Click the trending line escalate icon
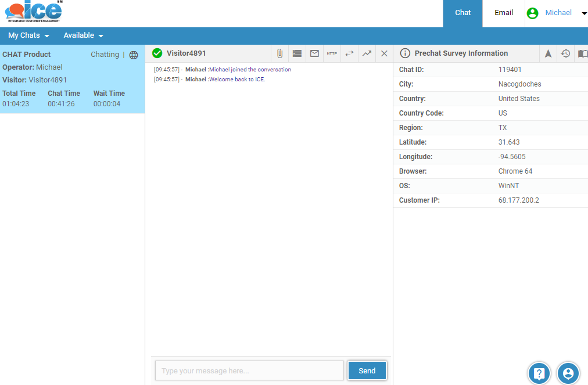The height and width of the screenshot is (385, 588). tap(367, 53)
